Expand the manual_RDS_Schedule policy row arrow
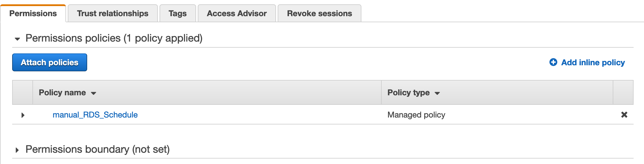Screen dimensions: 644x164 click(x=23, y=115)
